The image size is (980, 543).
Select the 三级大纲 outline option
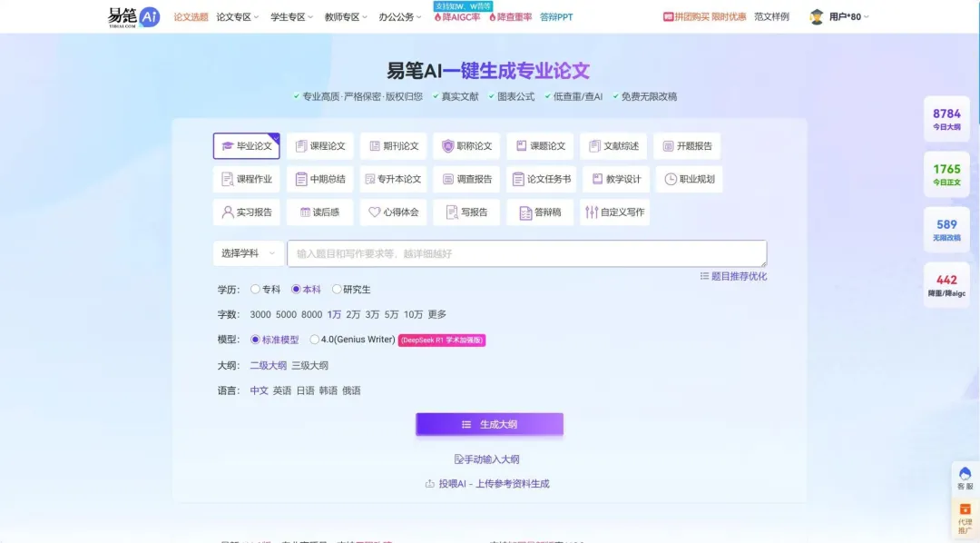pyautogui.click(x=309, y=365)
